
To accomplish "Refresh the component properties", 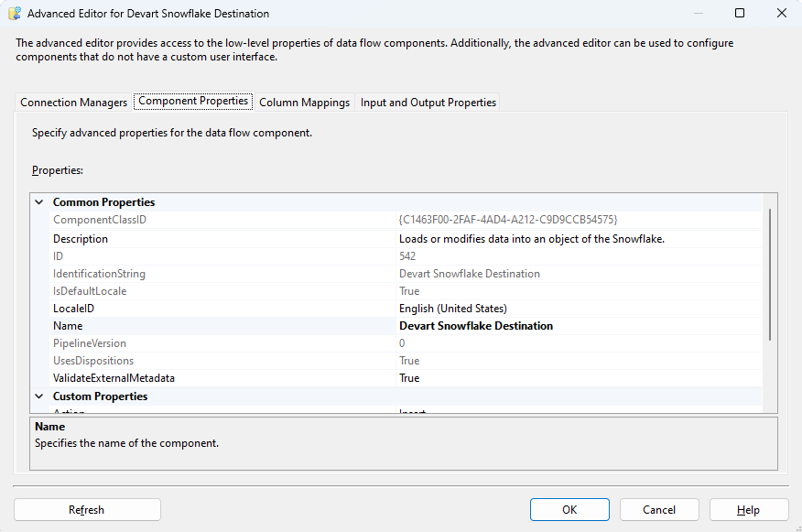I will coord(87,510).
